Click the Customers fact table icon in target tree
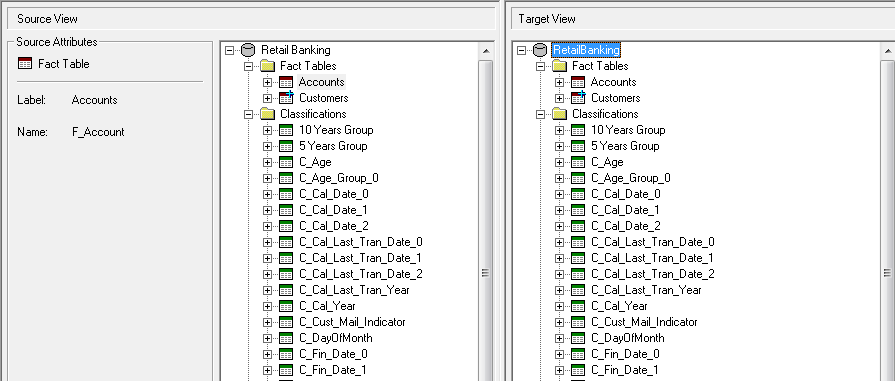 coord(578,98)
